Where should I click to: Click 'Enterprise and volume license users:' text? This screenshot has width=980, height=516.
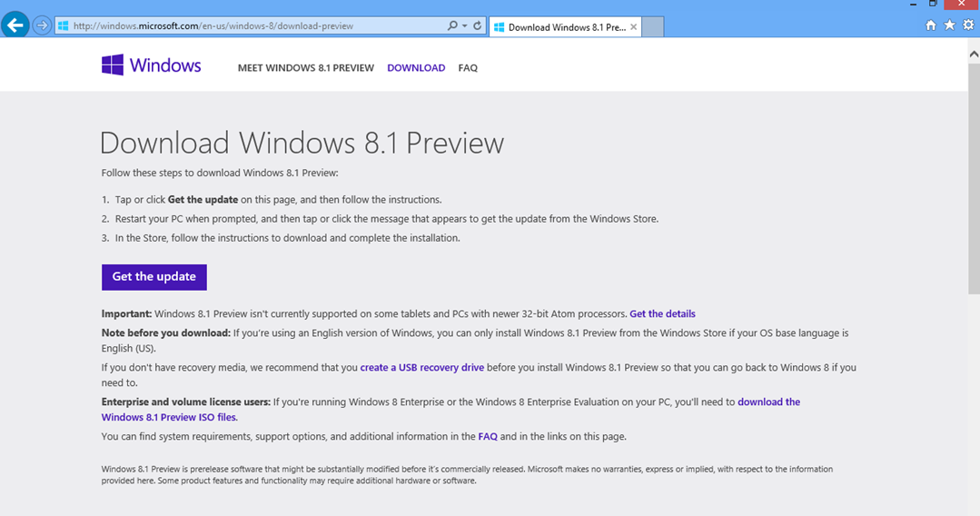[x=186, y=402]
